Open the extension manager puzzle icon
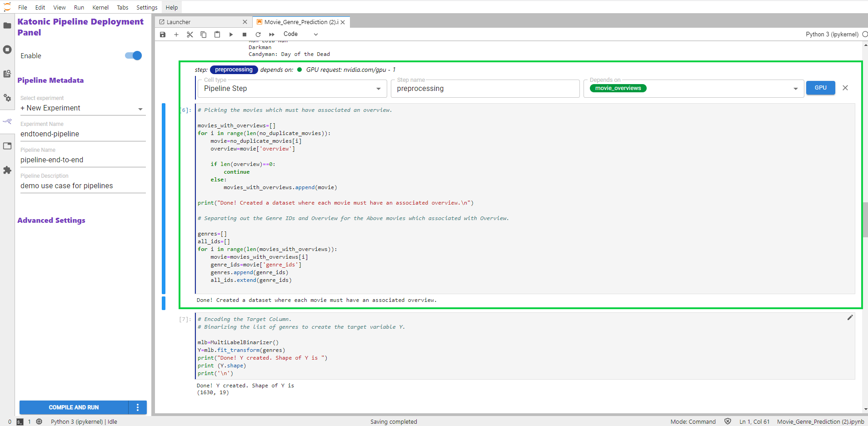The width and height of the screenshot is (868, 426). 7,170
